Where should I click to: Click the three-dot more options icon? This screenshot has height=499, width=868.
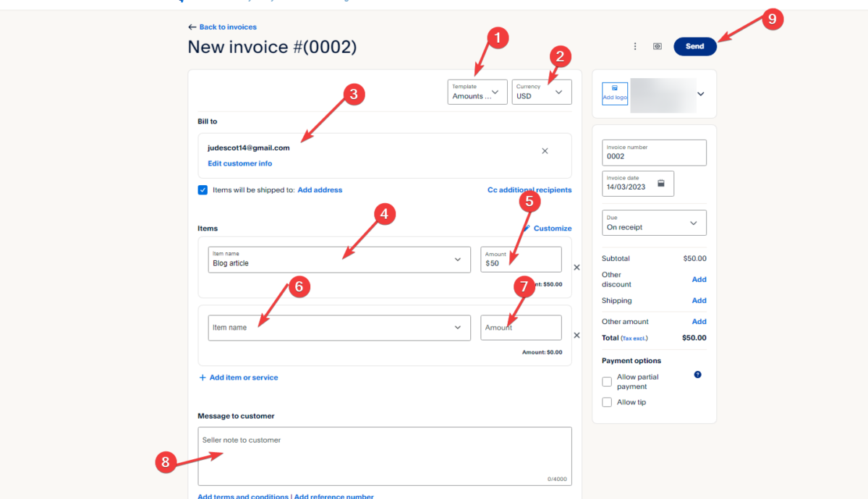[635, 46]
